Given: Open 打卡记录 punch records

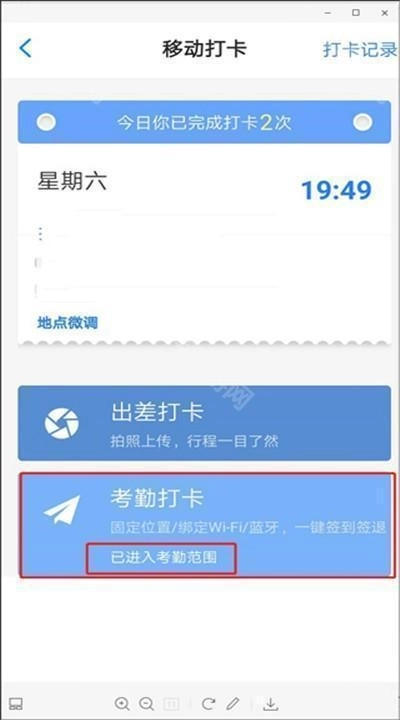Looking at the screenshot, I should [x=361, y=49].
